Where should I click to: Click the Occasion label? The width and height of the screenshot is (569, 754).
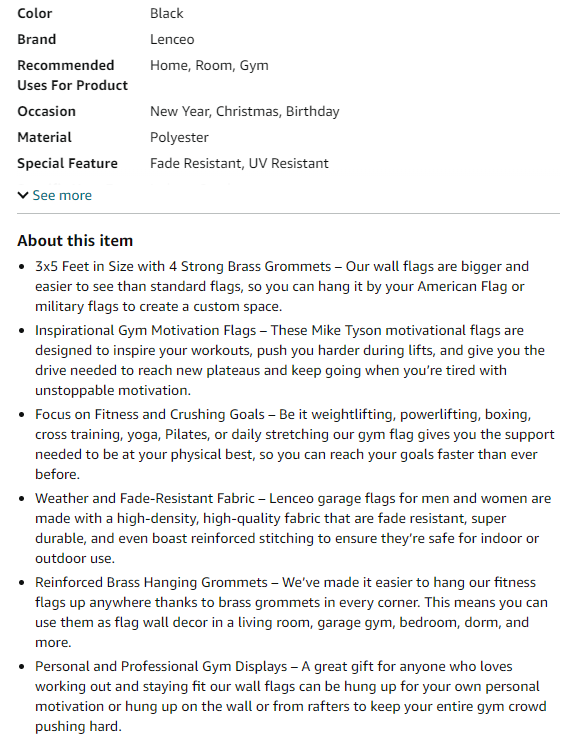tap(47, 112)
